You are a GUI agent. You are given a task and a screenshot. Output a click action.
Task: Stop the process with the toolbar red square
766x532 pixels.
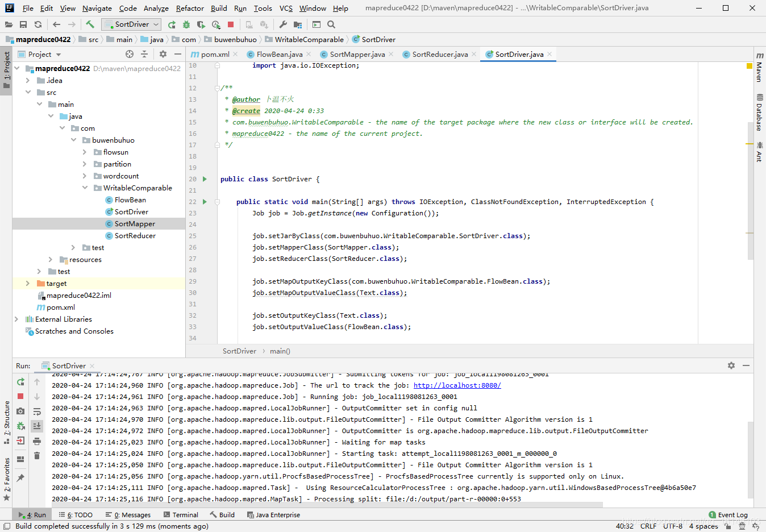[x=231, y=24]
